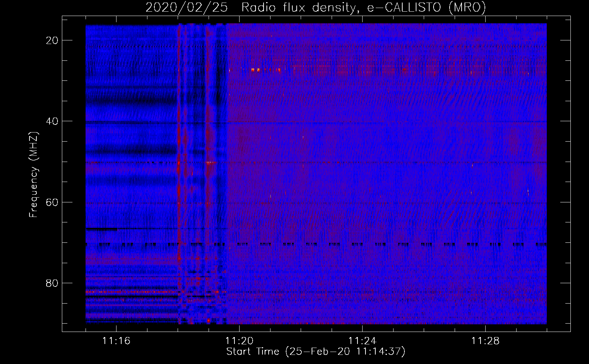Image resolution: width=589 pixels, height=364 pixels.
Task: Click the 60 frequency tick label
Action: coord(52,202)
